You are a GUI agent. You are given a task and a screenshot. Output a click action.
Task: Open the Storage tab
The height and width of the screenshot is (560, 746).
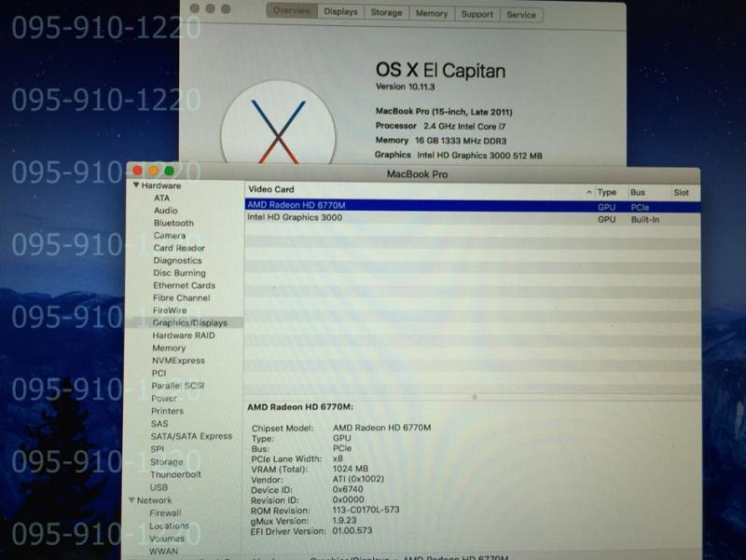[386, 13]
